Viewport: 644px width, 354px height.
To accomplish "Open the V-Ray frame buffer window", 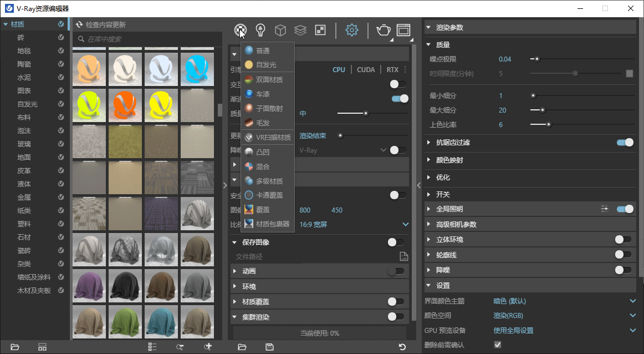I will click(403, 30).
